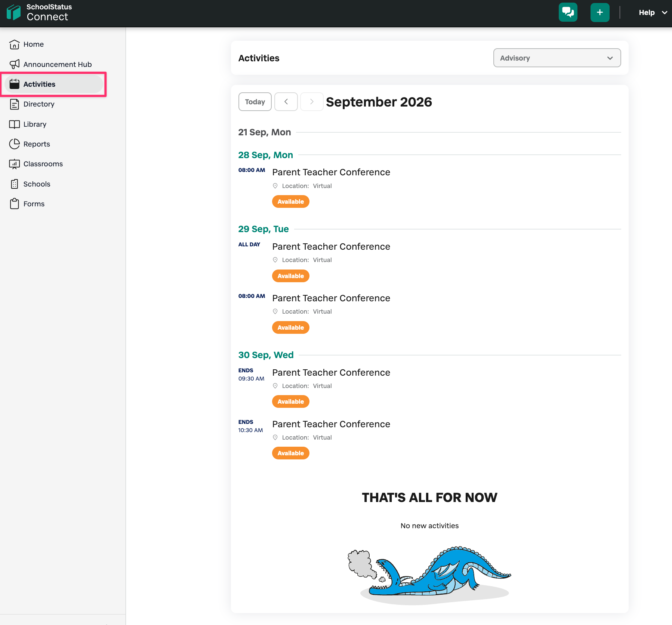This screenshot has height=625, width=672.
Task: Click the Announcement Hub megaphone icon
Action: (x=14, y=64)
